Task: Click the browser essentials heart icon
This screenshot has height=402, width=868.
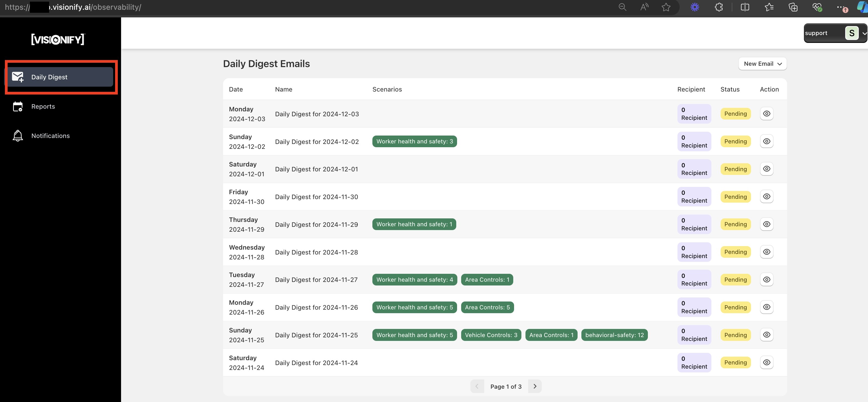Action: click(817, 7)
